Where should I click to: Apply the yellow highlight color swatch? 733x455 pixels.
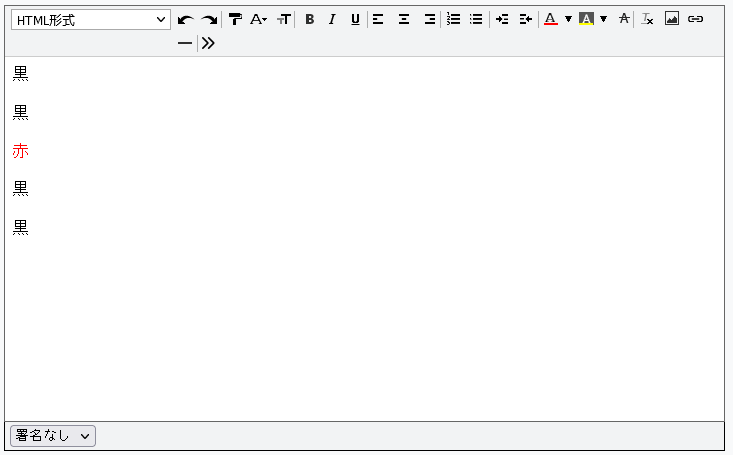tap(586, 19)
